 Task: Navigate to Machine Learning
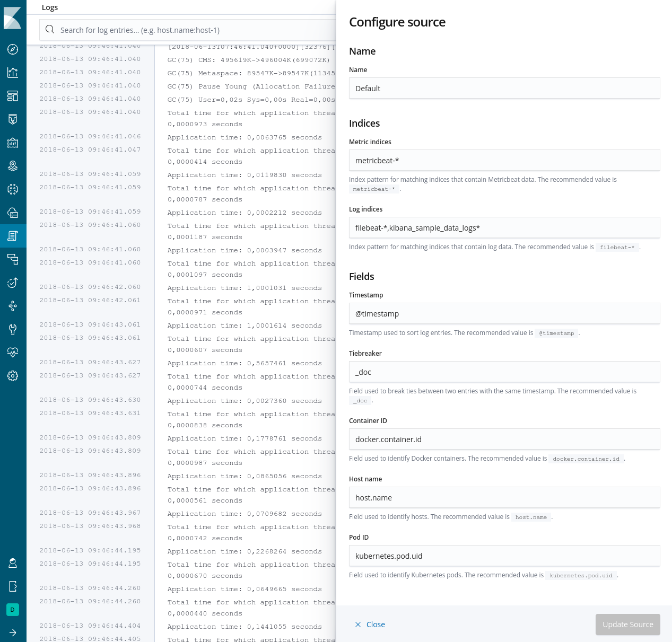(12, 189)
